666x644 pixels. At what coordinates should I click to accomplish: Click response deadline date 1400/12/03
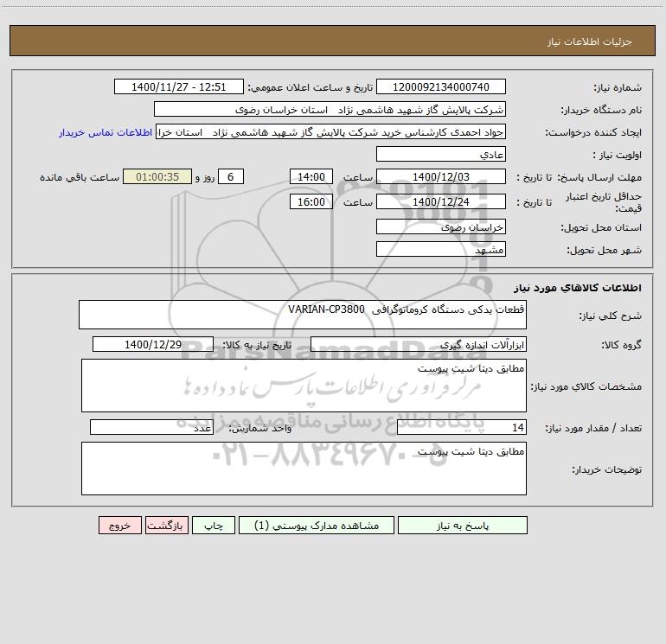pos(441,176)
